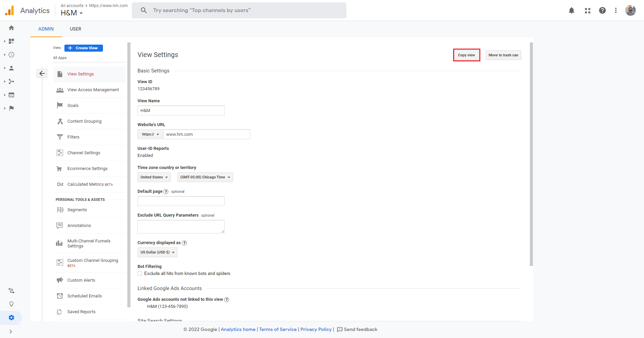
Task: Click the back arrow beside View Settings
Action: point(42,73)
